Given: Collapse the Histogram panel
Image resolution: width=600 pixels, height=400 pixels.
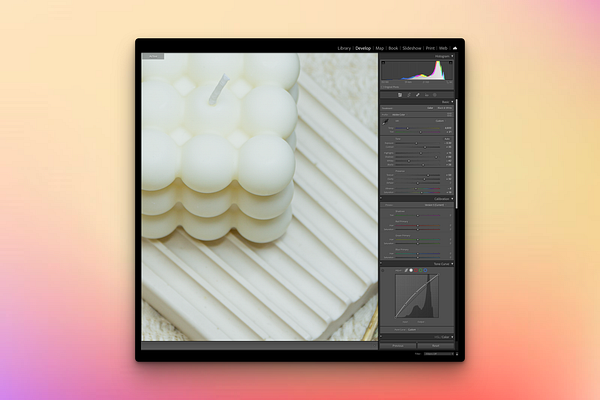Looking at the screenshot, I should point(452,56).
